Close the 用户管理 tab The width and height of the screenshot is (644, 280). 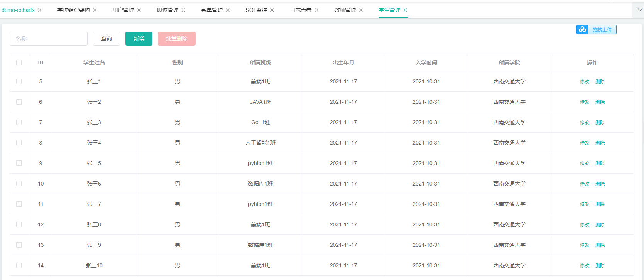click(139, 10)
